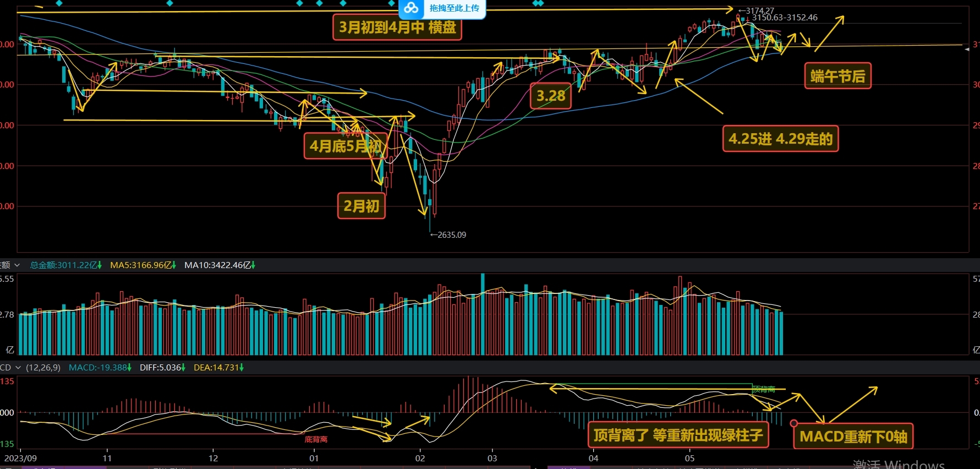Click the 2023/09 date axis label
980x469 pixels.
pyautogui.click(x=21, y=458)
